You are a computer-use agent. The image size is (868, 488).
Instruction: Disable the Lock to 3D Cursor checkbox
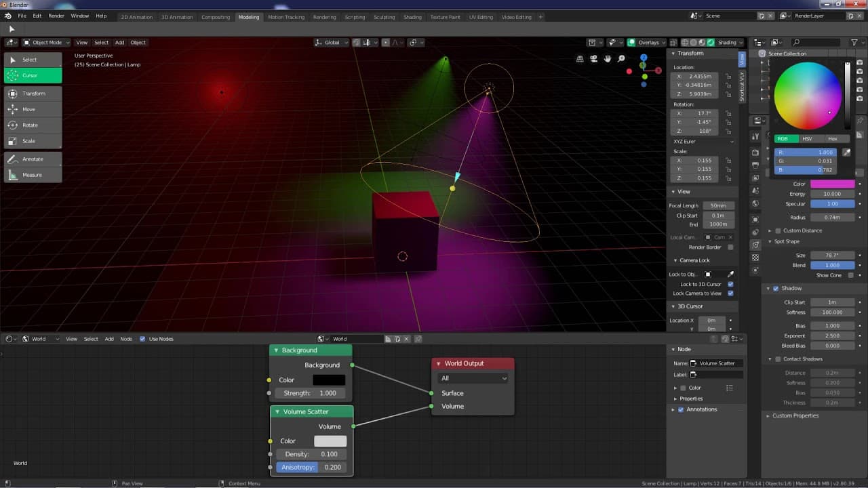pos(730,284)
